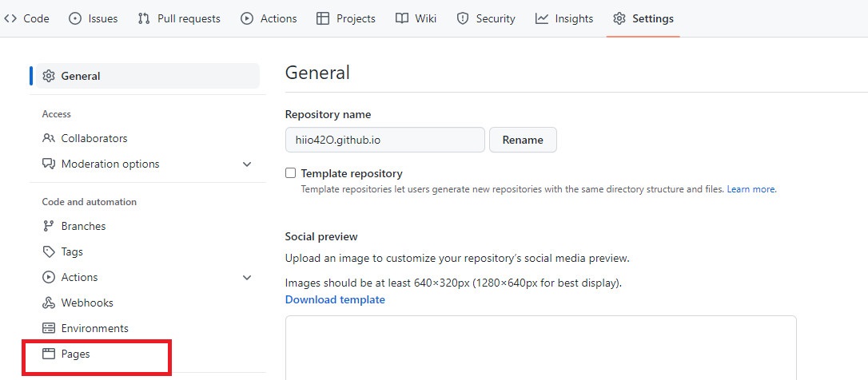Click the social preview image upload area
Screen dimensions: 868x380
click(541, 347)
